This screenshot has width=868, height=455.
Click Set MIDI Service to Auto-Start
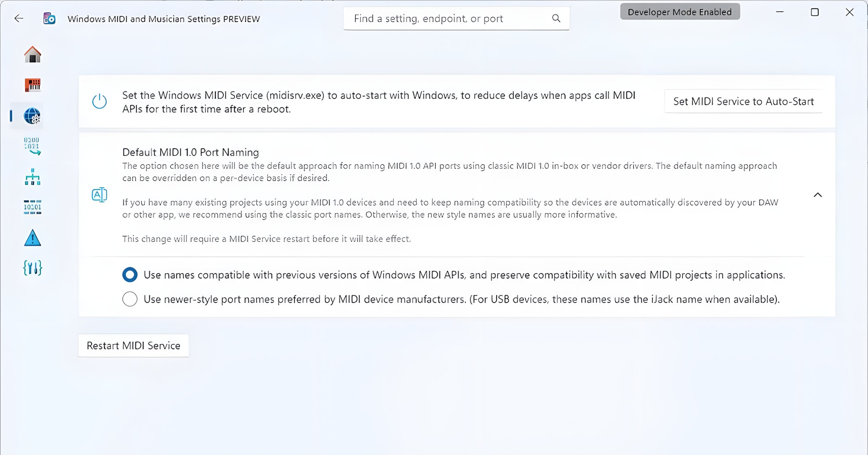tap(743, 101)
